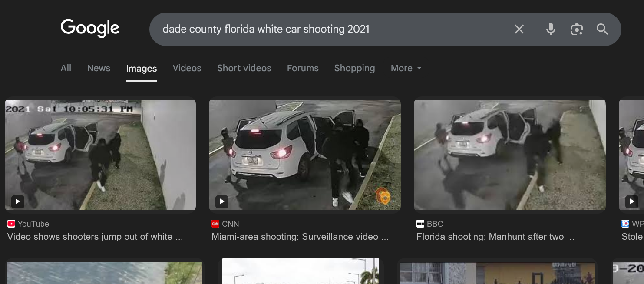Select the Images tab
Viewport: 644px width, 284px height.
pyautogui.click(x=142, y=69)
